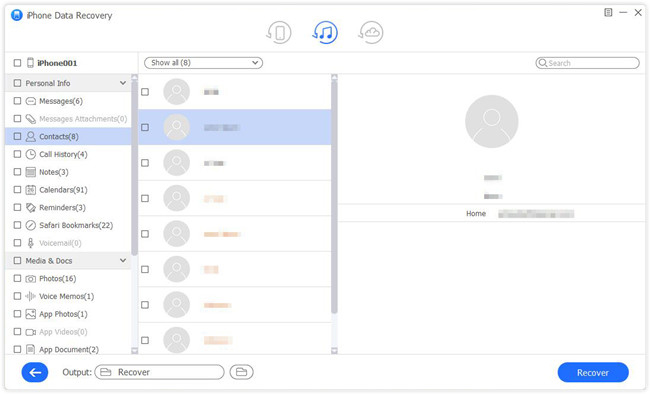Screen dimensions: 650x394
Task: Open the menu icon in title bar
Action: [x=608, y=12]
